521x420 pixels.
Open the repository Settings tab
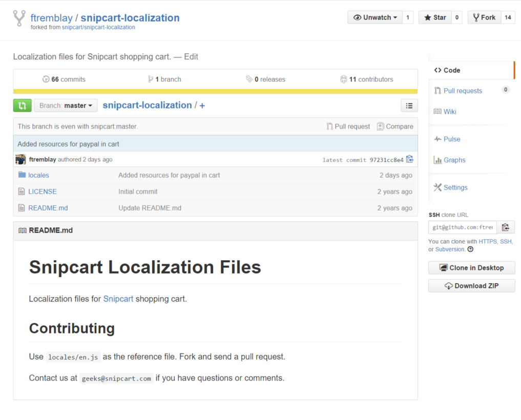450,187
